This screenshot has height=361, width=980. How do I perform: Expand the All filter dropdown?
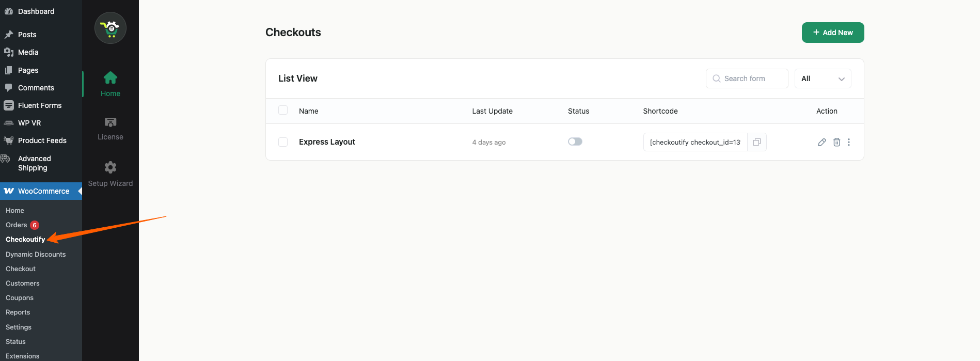(823, 79)
